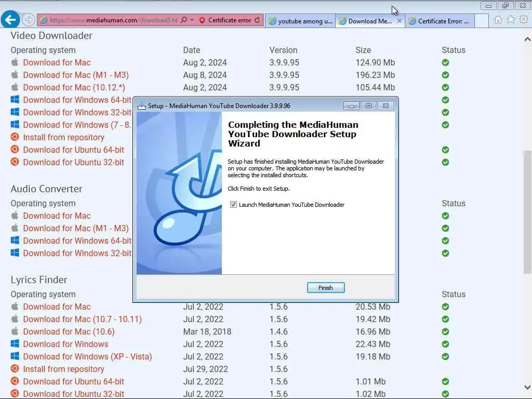The image size is (532, 399).
Task: Open the address bar dropdown arrow
Action: pos(192,20)
